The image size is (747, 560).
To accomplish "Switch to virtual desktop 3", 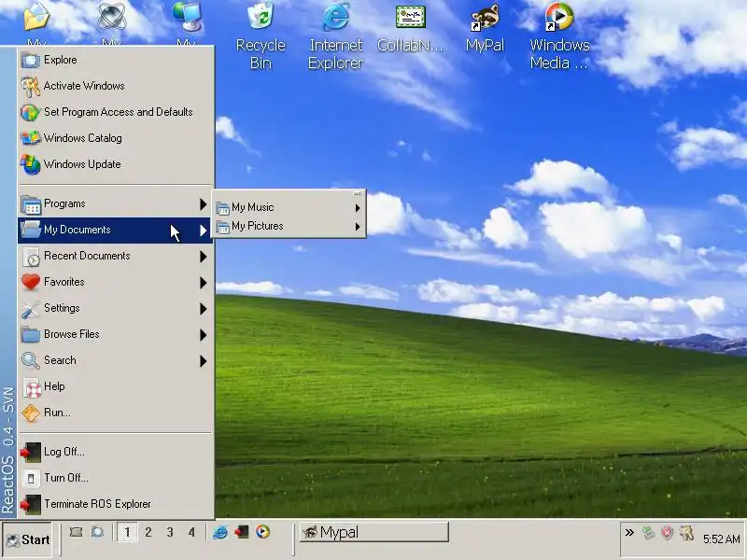I will point(170,532).
